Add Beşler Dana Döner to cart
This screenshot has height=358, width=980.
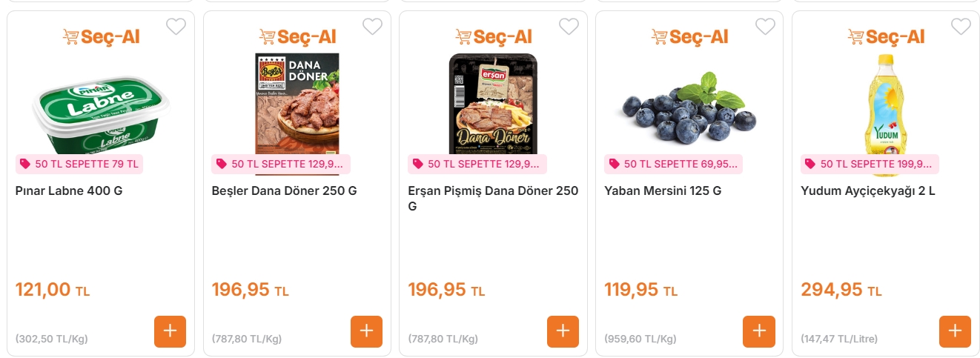pyautogui.click(x=366, y=331)
